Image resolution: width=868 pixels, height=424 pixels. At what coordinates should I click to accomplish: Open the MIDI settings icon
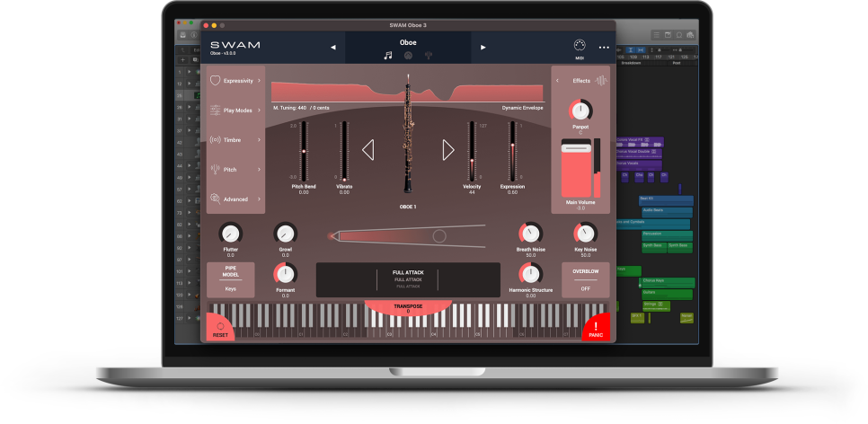580,46
